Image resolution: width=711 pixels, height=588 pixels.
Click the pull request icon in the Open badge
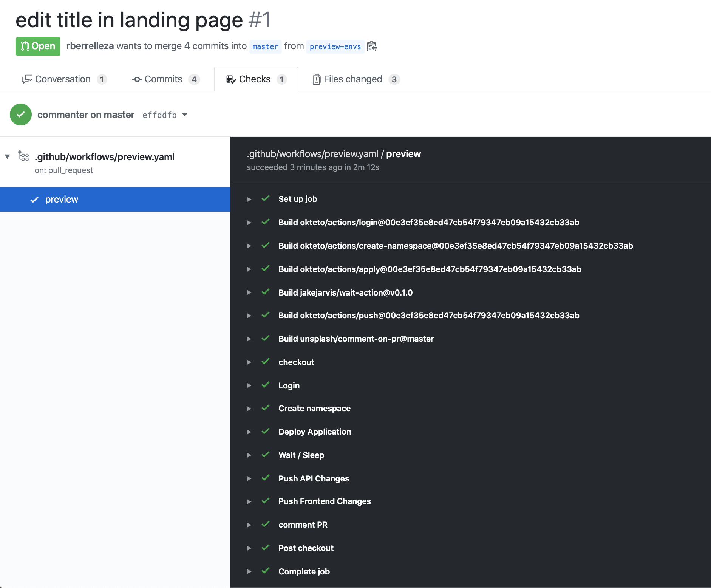pos(25,46)
